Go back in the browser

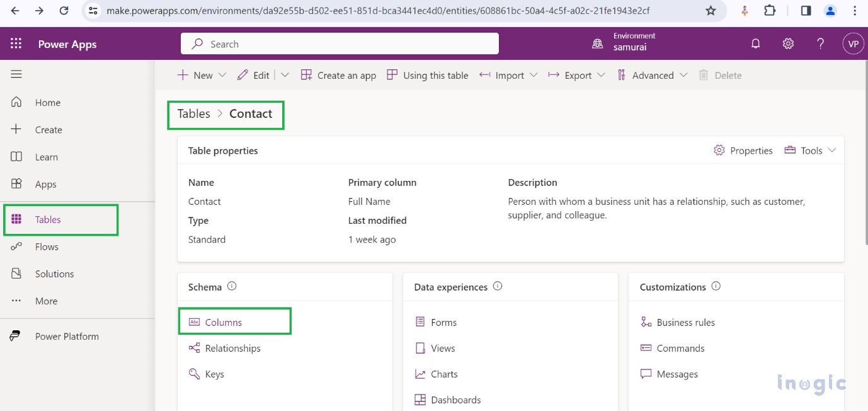[15, 11]
